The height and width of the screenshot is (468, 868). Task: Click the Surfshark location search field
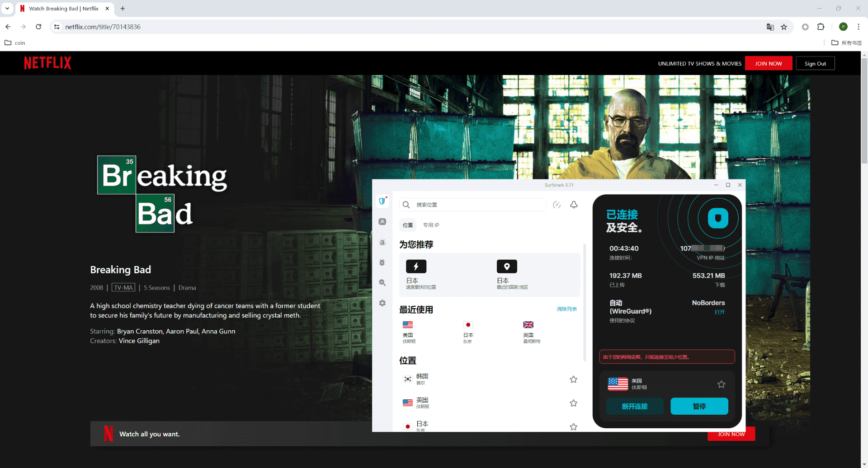pos(473,205)
